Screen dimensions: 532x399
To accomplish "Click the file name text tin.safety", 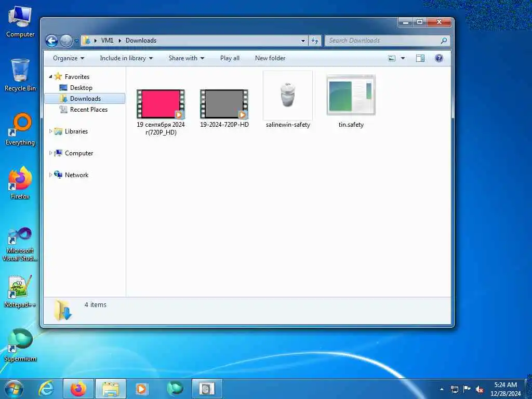I will [x=351, y=125].
